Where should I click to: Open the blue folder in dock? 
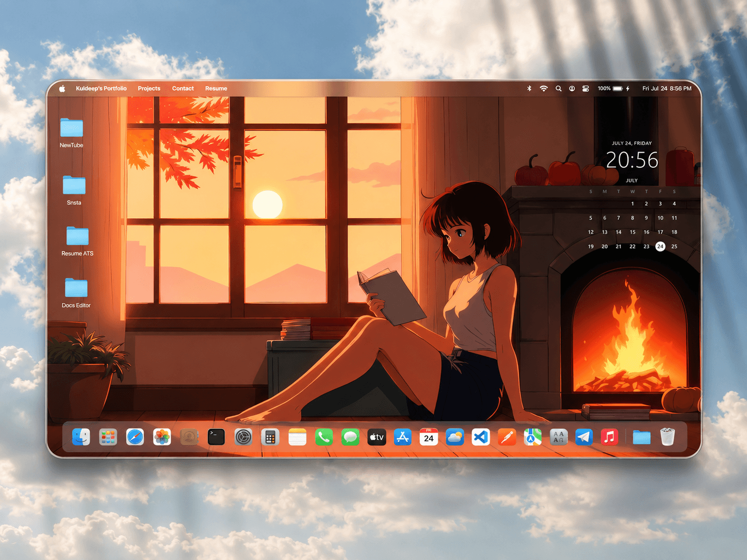pyautogui.click(x=642, y=437)
